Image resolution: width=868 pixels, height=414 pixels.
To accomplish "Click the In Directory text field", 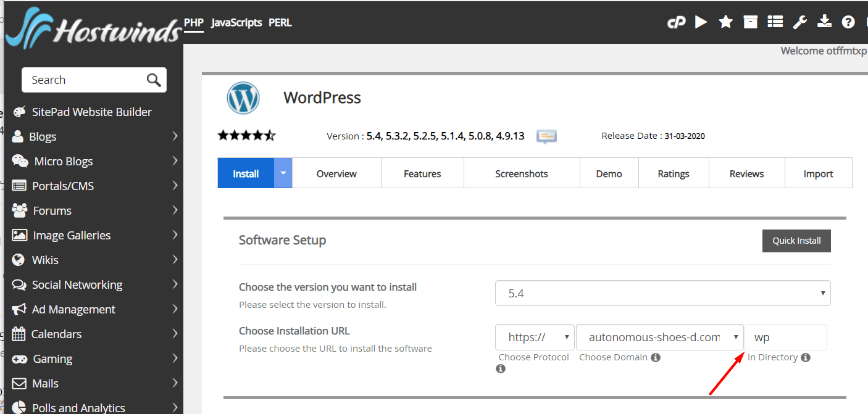I will point(785,337).
